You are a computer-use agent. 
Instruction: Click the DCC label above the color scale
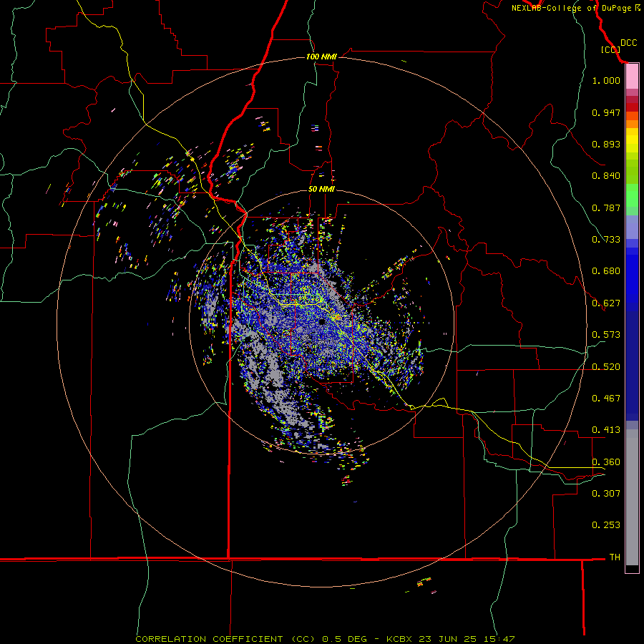pos(628,43)
